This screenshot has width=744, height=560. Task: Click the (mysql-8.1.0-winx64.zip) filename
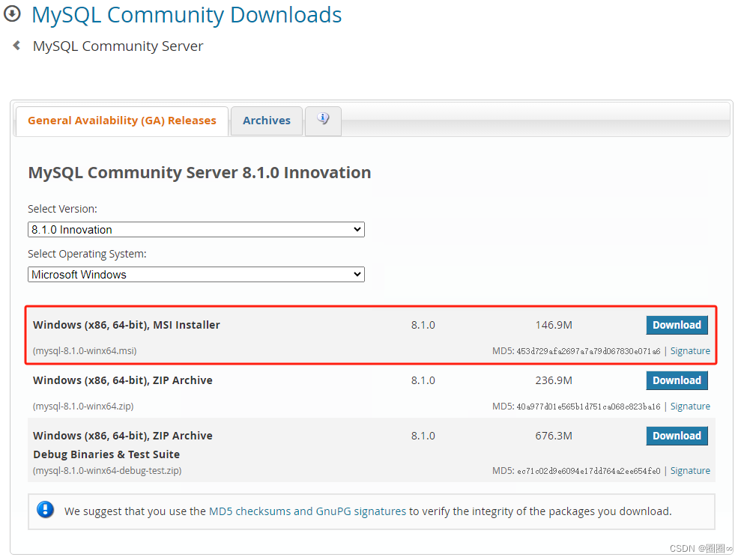[x=83, y=407]
